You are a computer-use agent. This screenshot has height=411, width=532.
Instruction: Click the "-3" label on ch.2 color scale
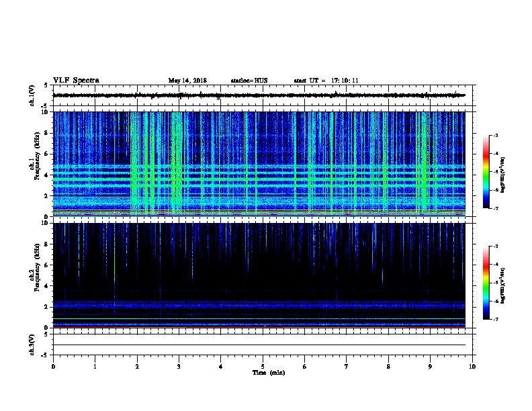pyautogui.click(x=495, y=246)
